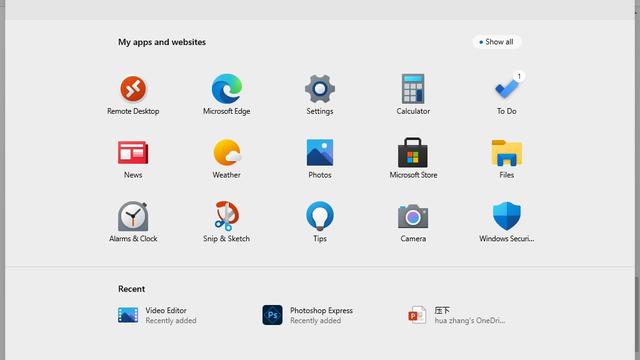Viewport: 640px width, 360px height.
Task: Open the Calculator app
Action: pyautogui.click(x=413, y=95)
